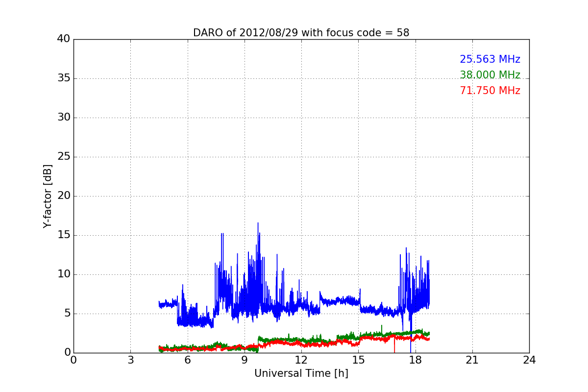This screenshot has width=588, height=392.
Task: Click the y-axis tick label 15
Action: (63, 235)
